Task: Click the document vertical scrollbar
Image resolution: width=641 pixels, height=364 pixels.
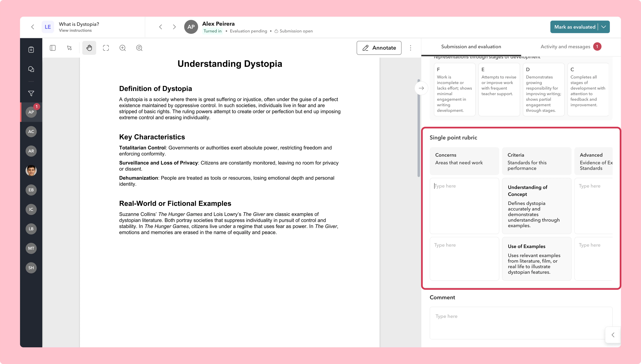Action: pyautogui.click(x=419, y=128)
